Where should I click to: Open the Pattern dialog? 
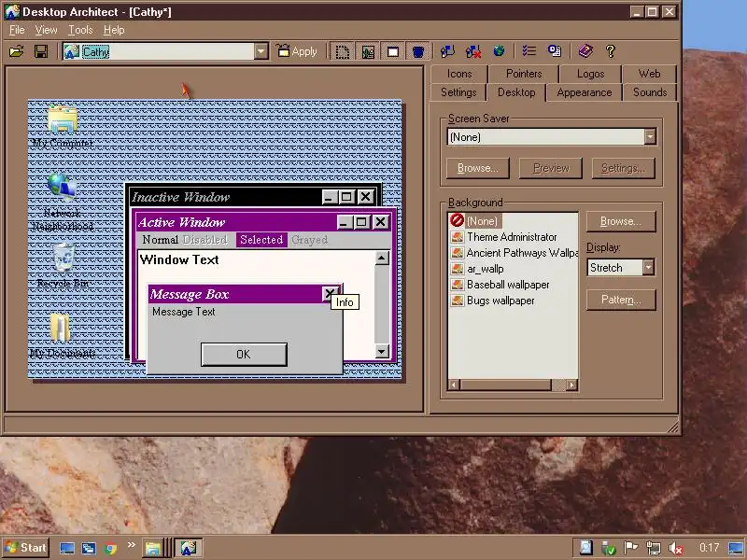(621, 300)
